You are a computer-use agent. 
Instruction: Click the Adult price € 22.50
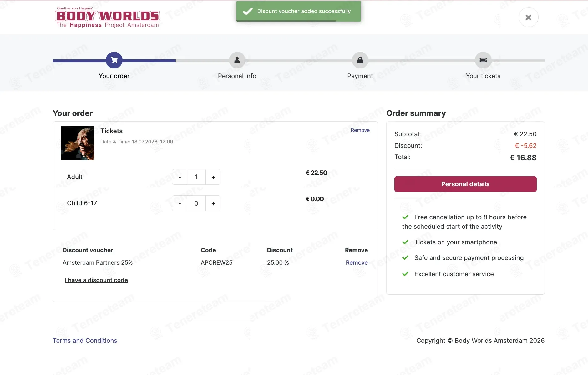316,173
